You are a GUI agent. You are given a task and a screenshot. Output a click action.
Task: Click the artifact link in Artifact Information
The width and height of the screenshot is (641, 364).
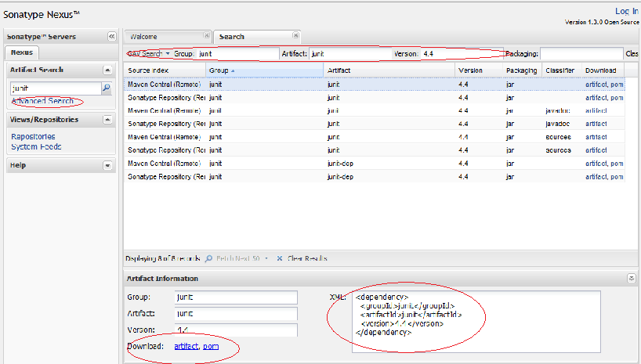(x=186, y=347)
